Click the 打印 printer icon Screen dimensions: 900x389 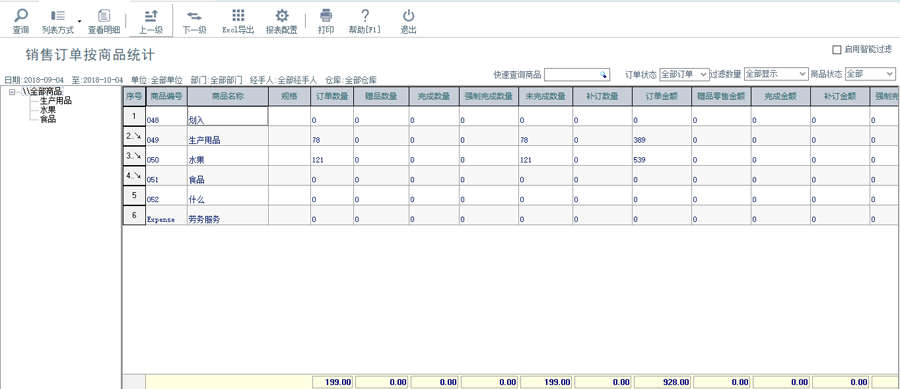click(326, 15)
